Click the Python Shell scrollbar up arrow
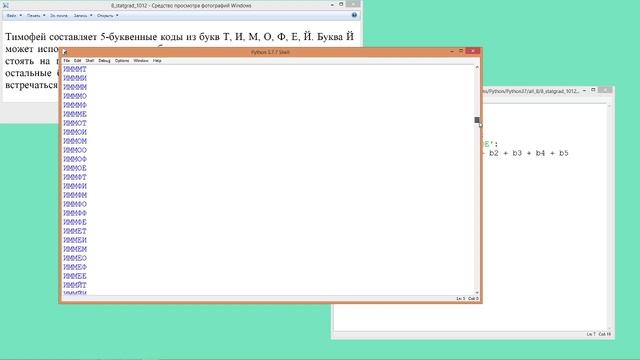Screen dimensions: 640x360 [x=477, y=67]
